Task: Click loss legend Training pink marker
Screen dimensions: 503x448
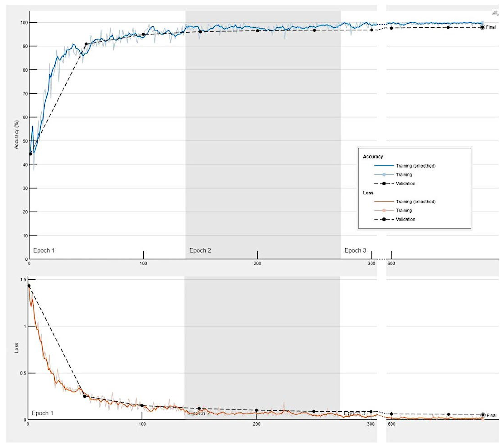Action: coord(384,210)
